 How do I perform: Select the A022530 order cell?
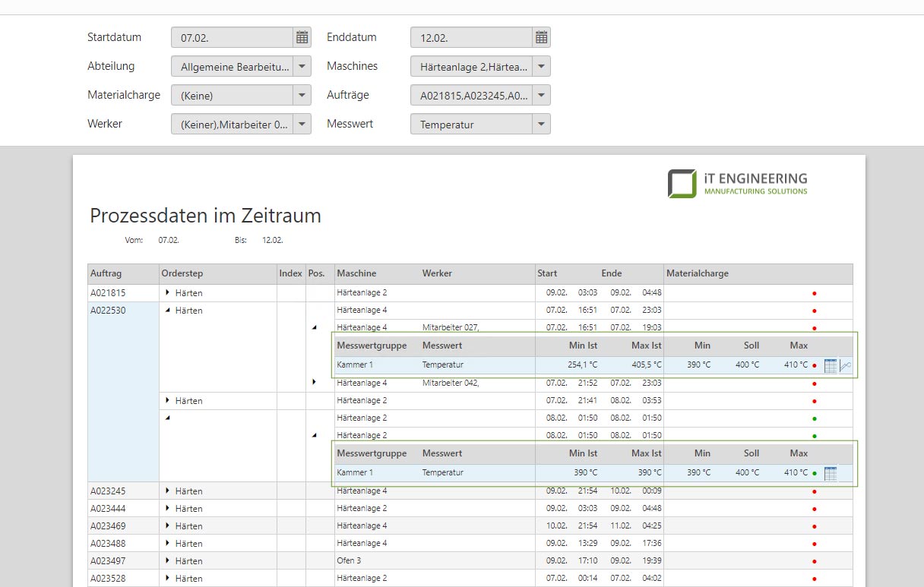(122, 311)
